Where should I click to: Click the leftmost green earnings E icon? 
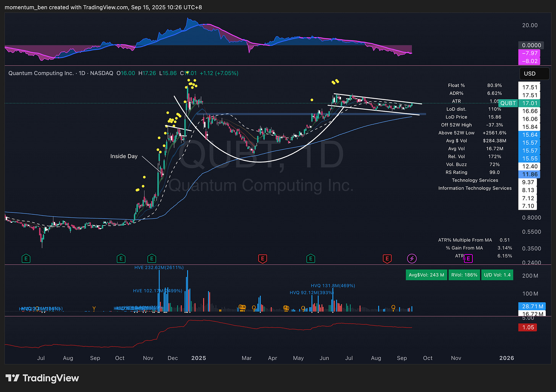coord(26,259)
